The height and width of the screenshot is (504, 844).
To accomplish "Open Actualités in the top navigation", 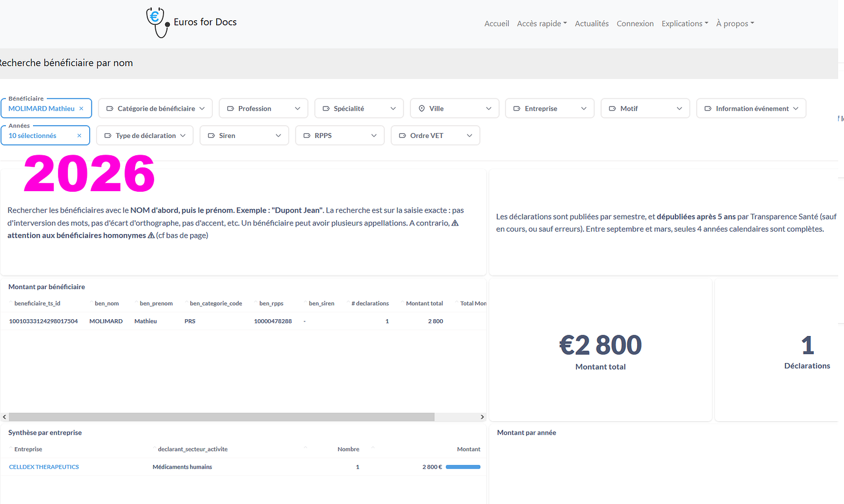I will coord(592,24).
